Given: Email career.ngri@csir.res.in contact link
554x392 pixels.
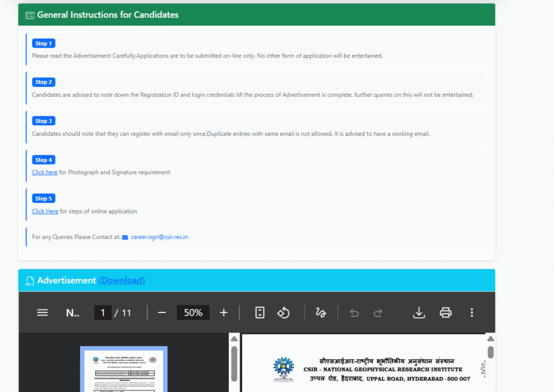Looking at the screenshot, I should (159, 237).
